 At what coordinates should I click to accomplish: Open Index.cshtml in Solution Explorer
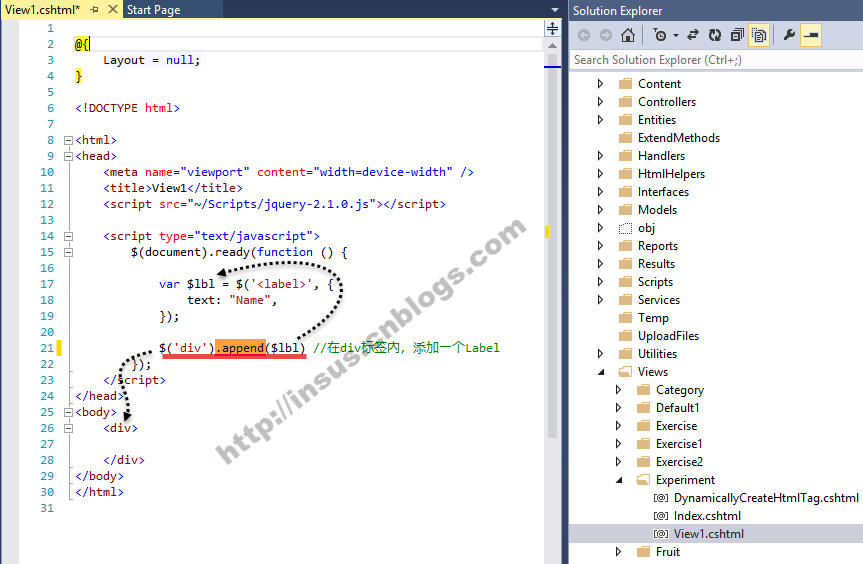tap(707, 516)
